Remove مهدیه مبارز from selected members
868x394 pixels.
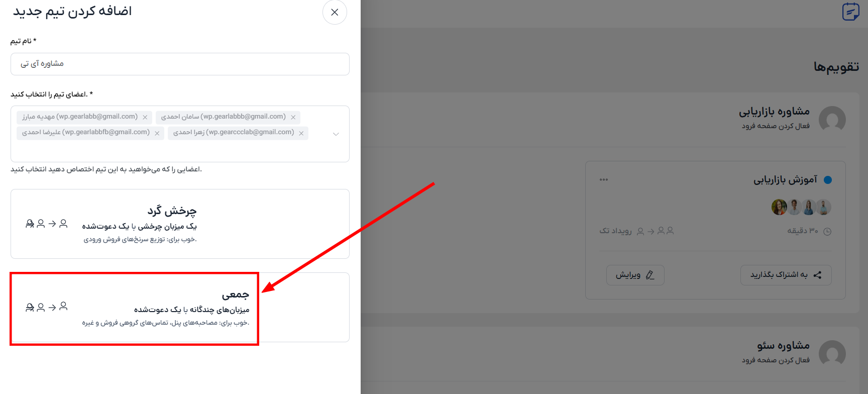pyautogui.click(x=145, y=118)
